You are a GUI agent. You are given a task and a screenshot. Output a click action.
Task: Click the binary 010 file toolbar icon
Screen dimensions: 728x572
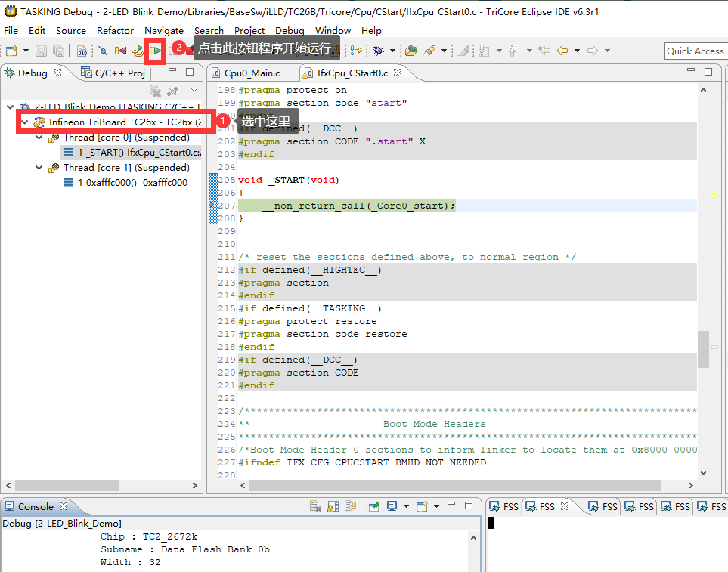pos(82,51)
